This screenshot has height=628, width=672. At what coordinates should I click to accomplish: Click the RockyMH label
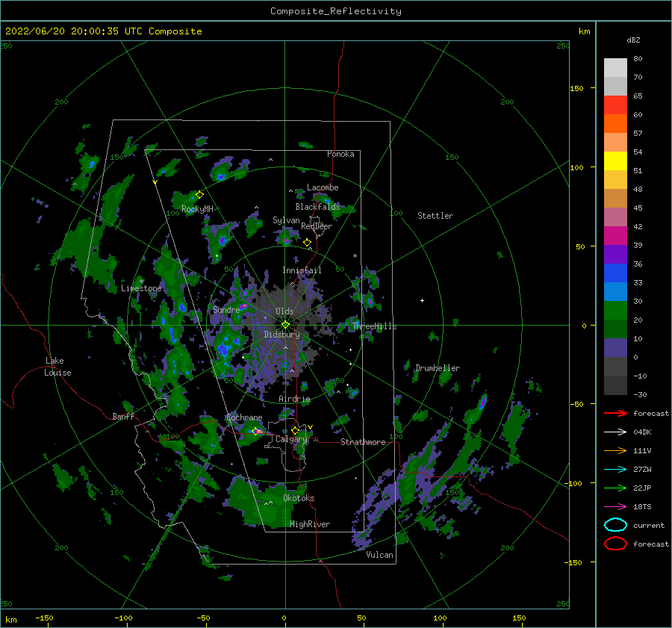tap(197, 209)
